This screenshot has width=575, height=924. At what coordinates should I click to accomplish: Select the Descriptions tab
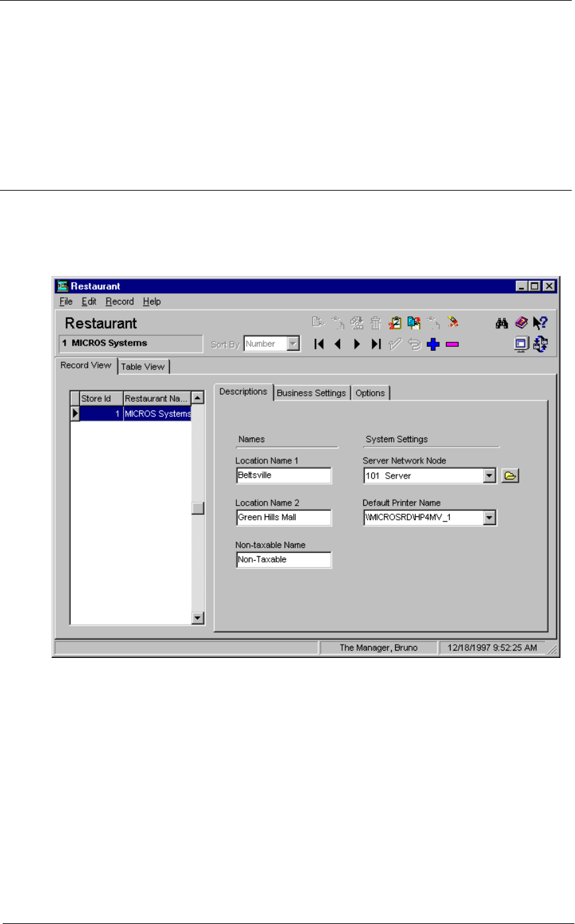[243, 392]
